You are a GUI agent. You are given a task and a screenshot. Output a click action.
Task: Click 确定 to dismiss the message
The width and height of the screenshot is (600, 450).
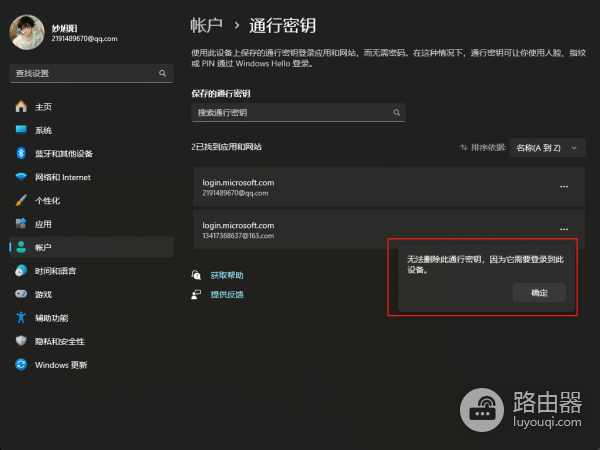tap(539, 293)
